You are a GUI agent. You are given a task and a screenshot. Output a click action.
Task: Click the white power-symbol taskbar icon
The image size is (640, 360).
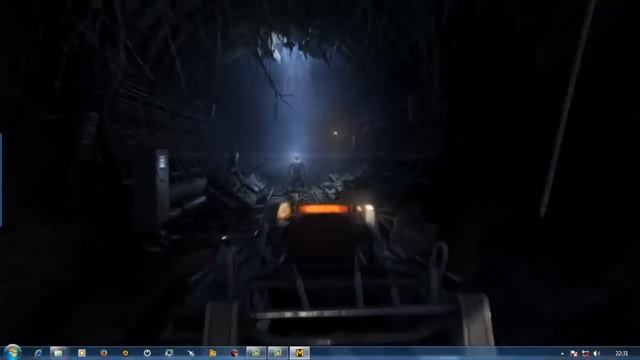click(x=147, y=353)
